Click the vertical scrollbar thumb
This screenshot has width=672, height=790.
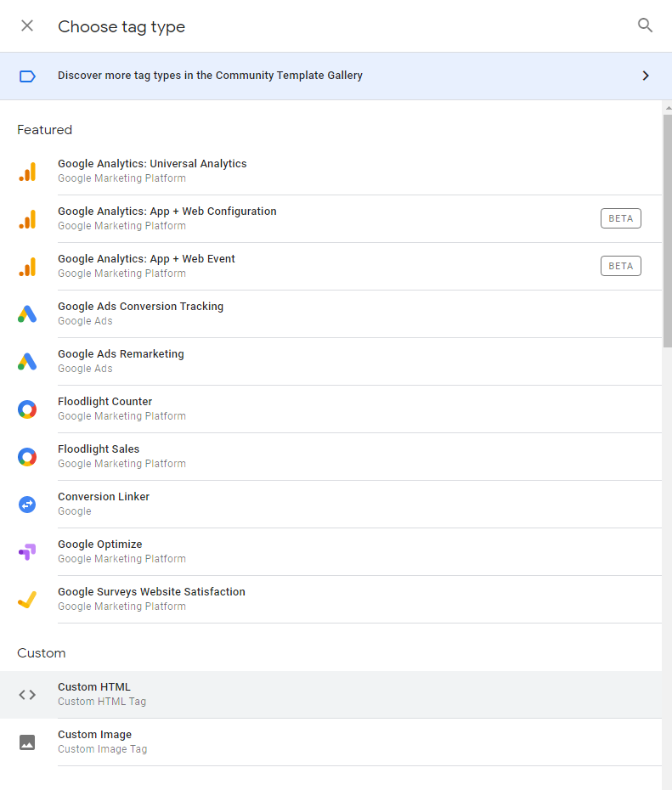pyautogui.click(x=668, y=231)
